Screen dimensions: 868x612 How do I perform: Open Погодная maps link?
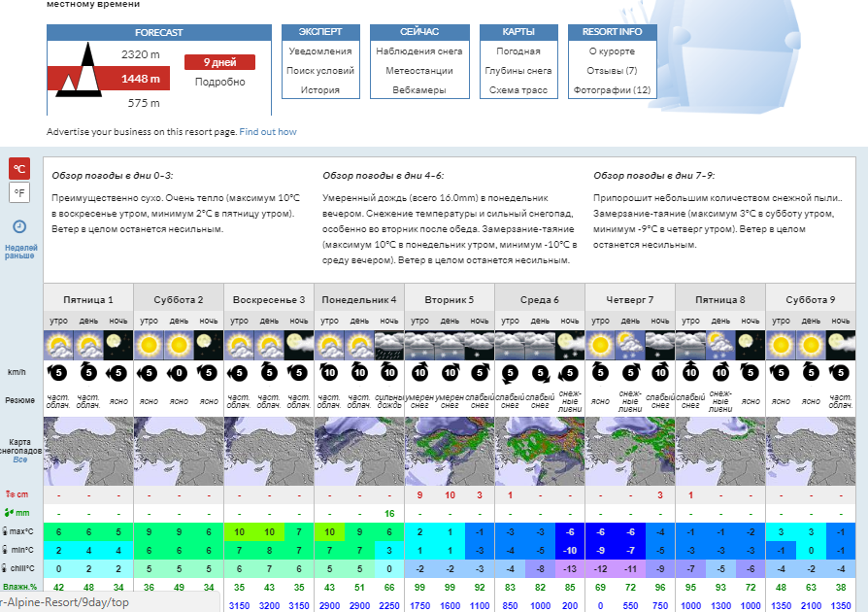point(518,51)
